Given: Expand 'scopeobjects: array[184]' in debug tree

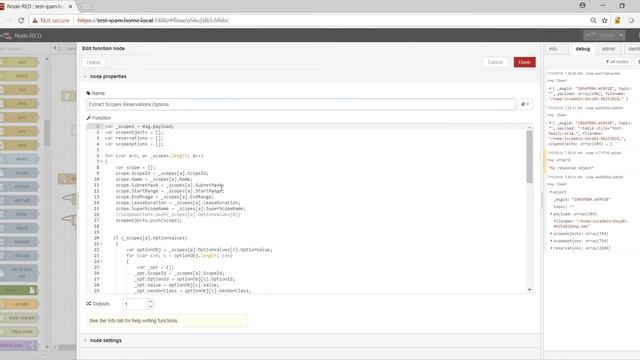Looking at the screenshot, I should [x=551, y=234].
